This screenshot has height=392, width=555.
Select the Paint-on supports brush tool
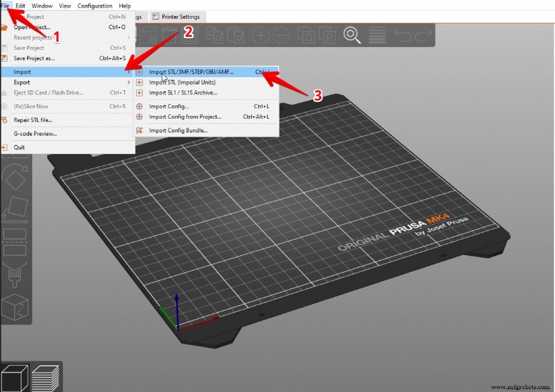point(15,274)
